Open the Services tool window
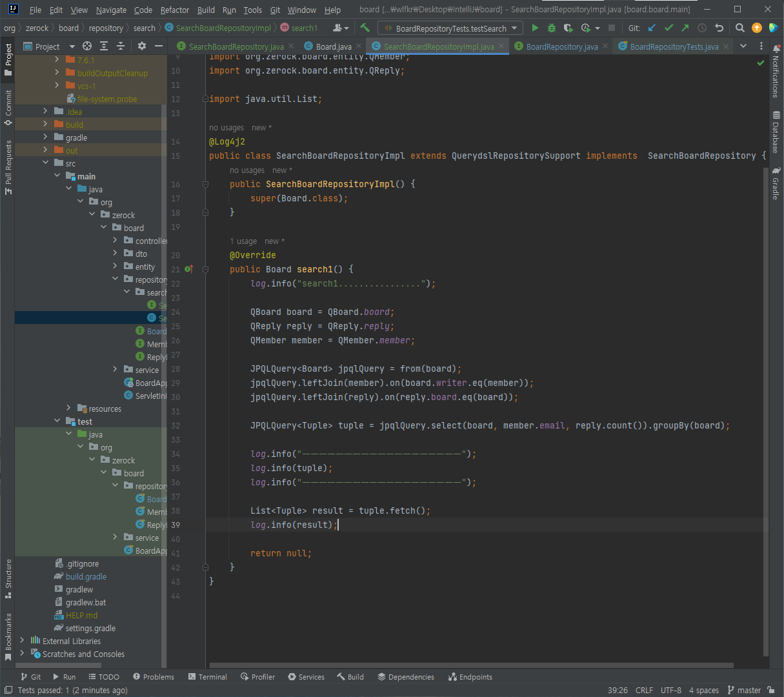This screenshot has height=697, width=784. 307,677
